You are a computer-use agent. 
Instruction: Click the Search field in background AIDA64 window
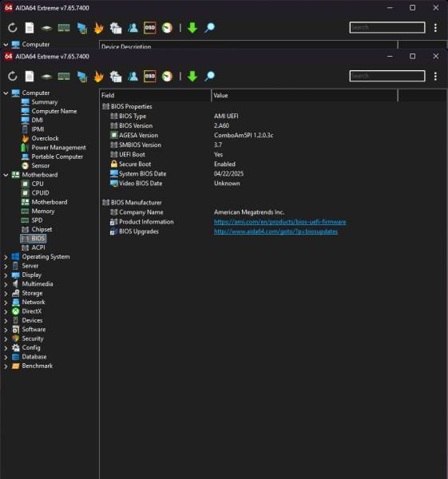(x=387, y=27)
